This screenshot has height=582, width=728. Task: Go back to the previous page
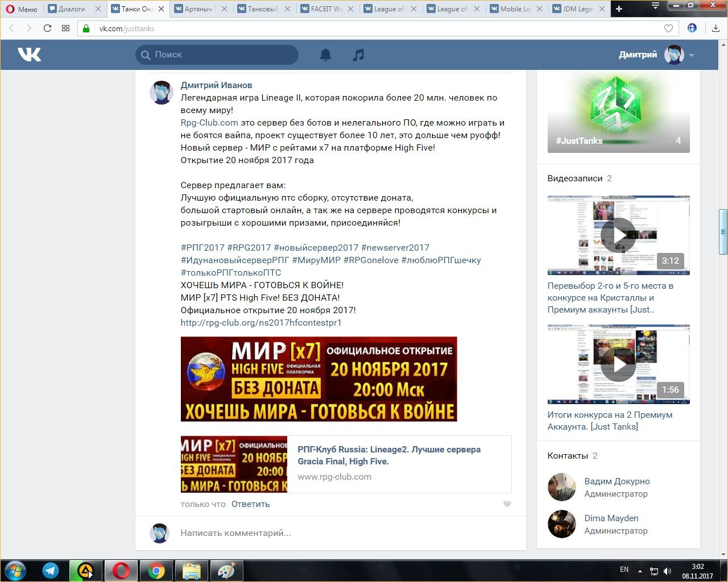coord(11,28)
